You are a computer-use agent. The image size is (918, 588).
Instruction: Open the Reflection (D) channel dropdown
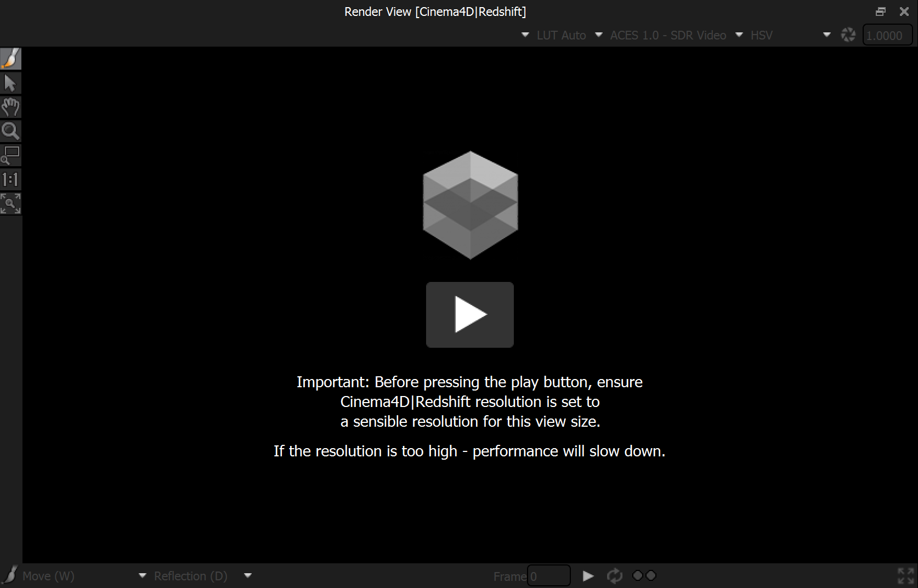pyautogui.click(x=247, y=575)
